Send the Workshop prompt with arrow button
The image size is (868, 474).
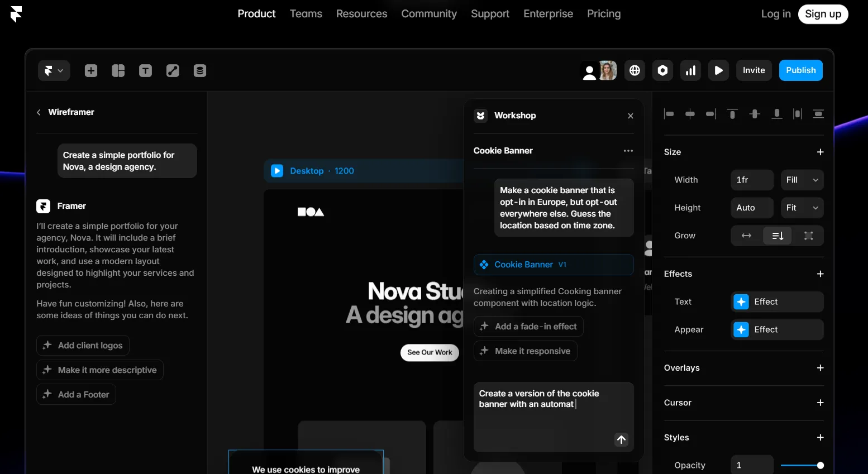[621, 440]
